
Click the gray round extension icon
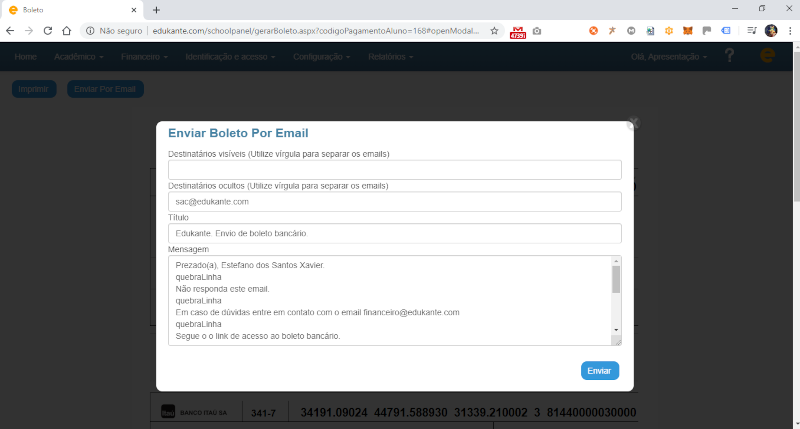click(x=631, y=31)
